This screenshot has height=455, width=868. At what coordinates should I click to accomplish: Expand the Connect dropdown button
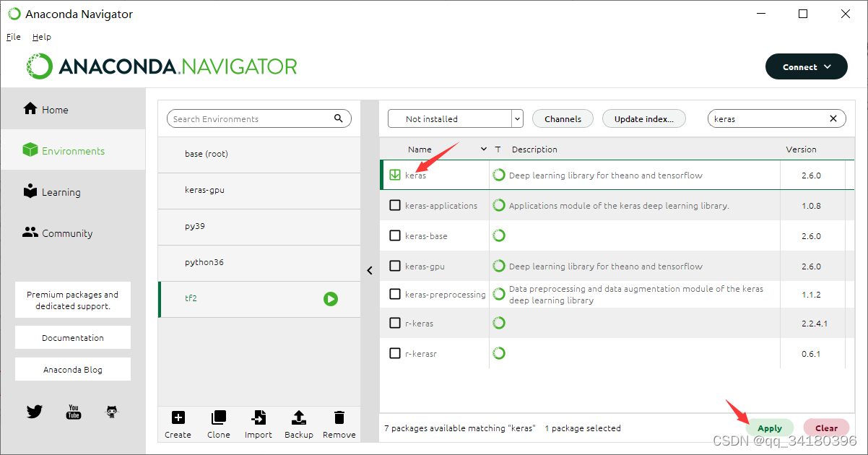[x=806, y=67]
